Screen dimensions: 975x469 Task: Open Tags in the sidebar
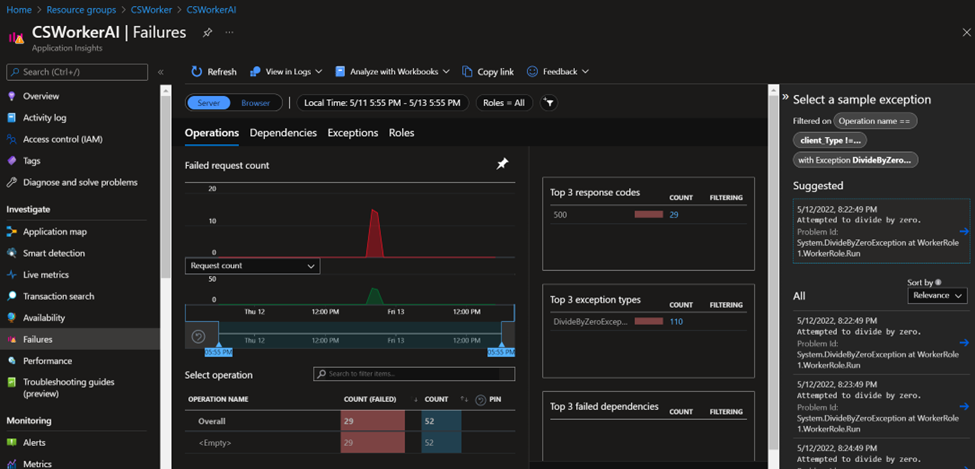(32, 160)
